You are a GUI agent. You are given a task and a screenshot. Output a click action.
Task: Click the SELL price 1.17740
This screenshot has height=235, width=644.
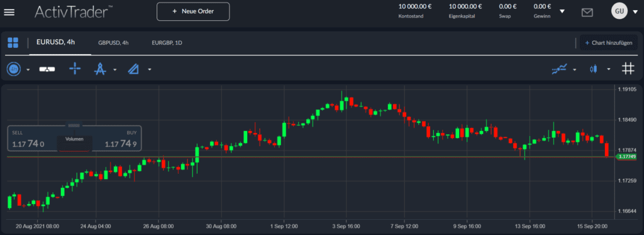[28, 144]
